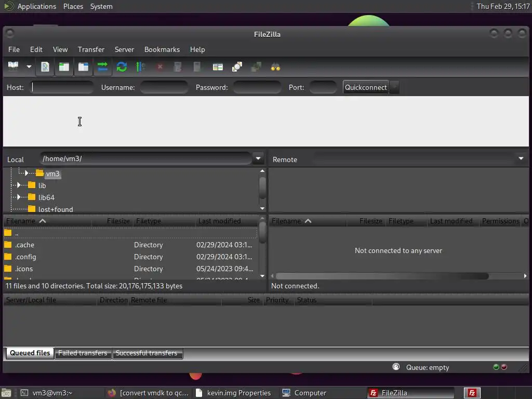The height and width of the screenshot is (399, 532).
Task: Open the Site Manager icon
Action: [13, 67]
